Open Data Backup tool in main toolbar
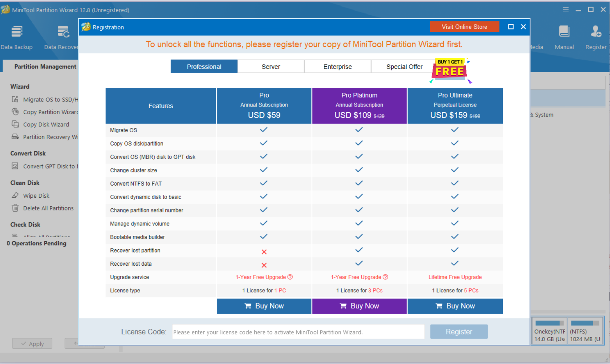The width and height of the screenshot is (610, 364). click(x=16, y=37)
